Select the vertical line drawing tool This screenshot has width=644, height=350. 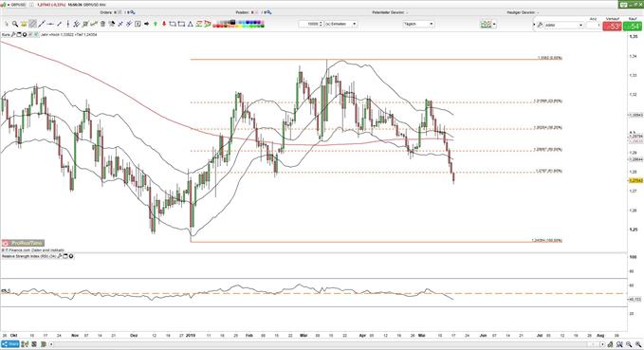(x=68, y=25)
